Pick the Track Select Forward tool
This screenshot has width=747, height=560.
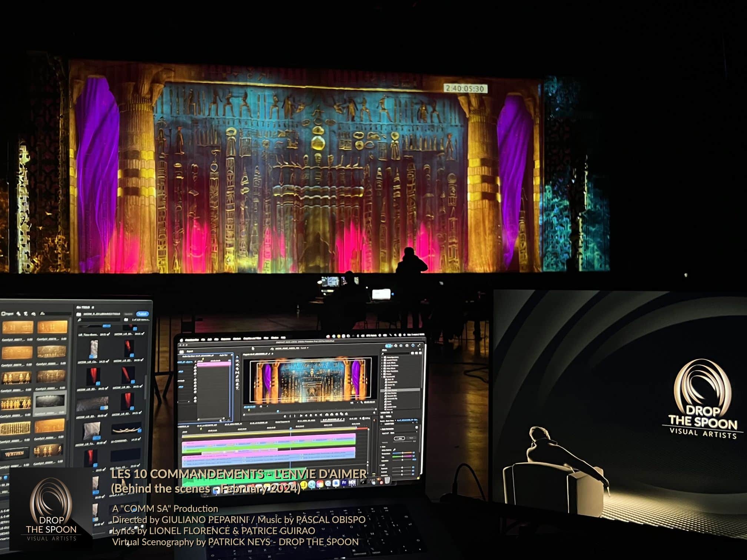coord(238,361)
